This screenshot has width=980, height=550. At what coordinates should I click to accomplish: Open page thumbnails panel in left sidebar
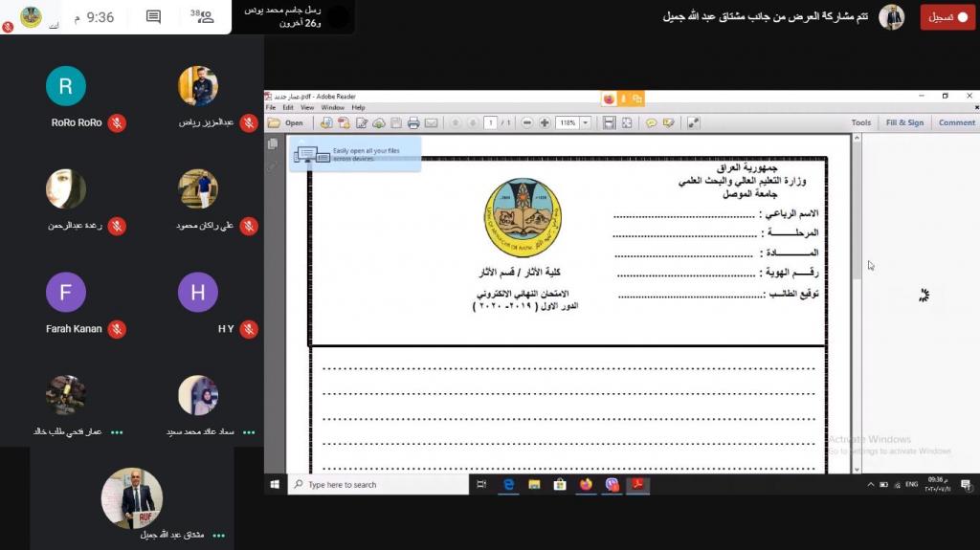(x=273, y=143)
